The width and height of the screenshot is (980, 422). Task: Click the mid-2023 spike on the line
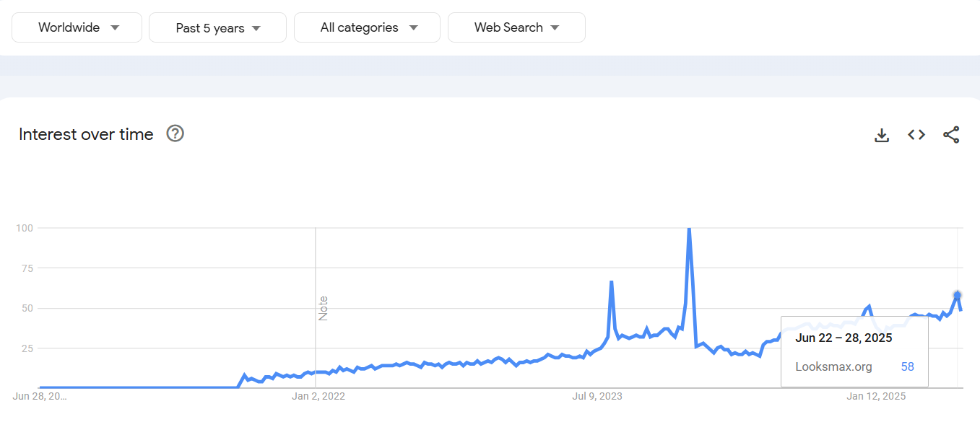pos(612,281)
